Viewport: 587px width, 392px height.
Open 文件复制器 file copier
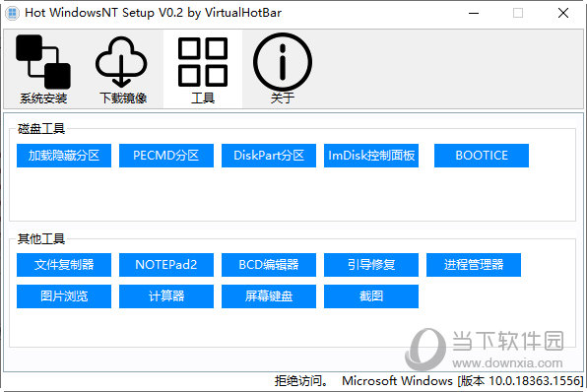point(64,265)
